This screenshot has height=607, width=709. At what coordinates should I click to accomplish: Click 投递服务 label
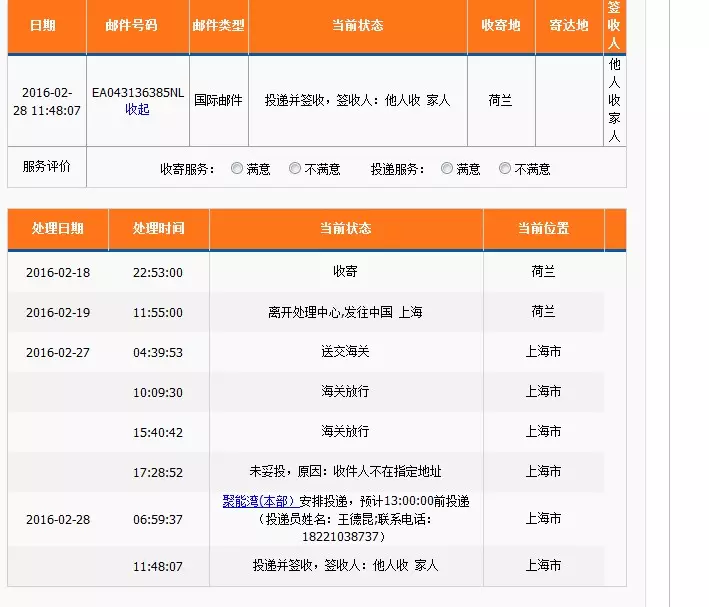(397, 169)
